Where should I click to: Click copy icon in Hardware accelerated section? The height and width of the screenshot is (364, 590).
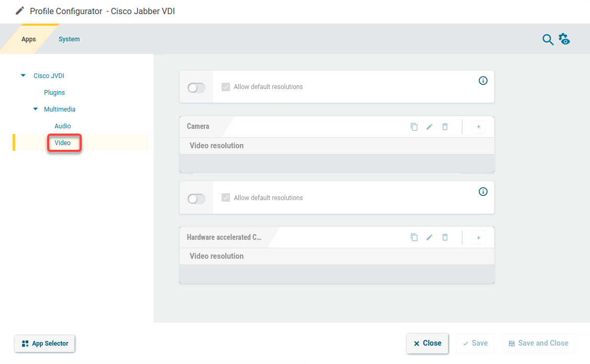point(414,237)
